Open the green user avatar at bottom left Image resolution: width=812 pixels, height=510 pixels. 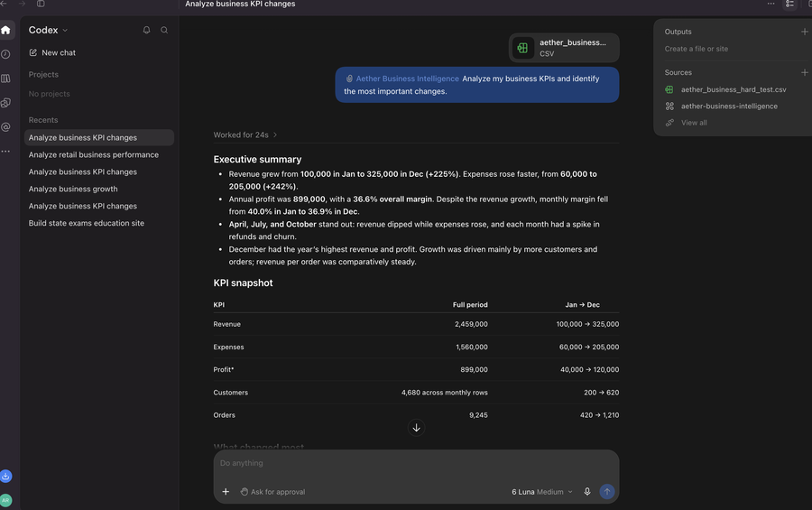point(5,500)
